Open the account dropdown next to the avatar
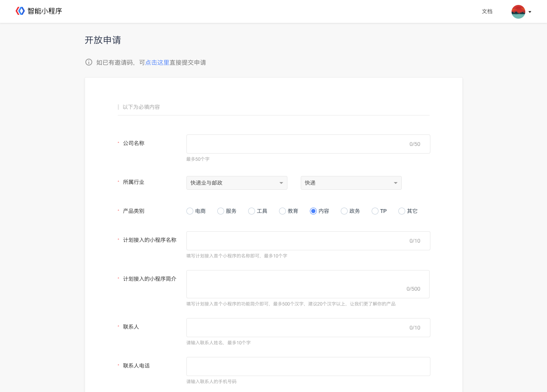 click(x=530, y=11)
